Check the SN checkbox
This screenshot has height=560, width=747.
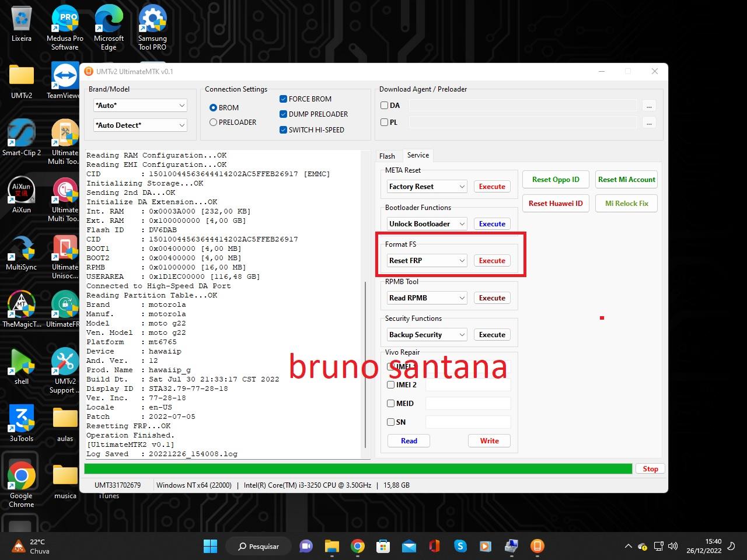[x=391, y=422]
